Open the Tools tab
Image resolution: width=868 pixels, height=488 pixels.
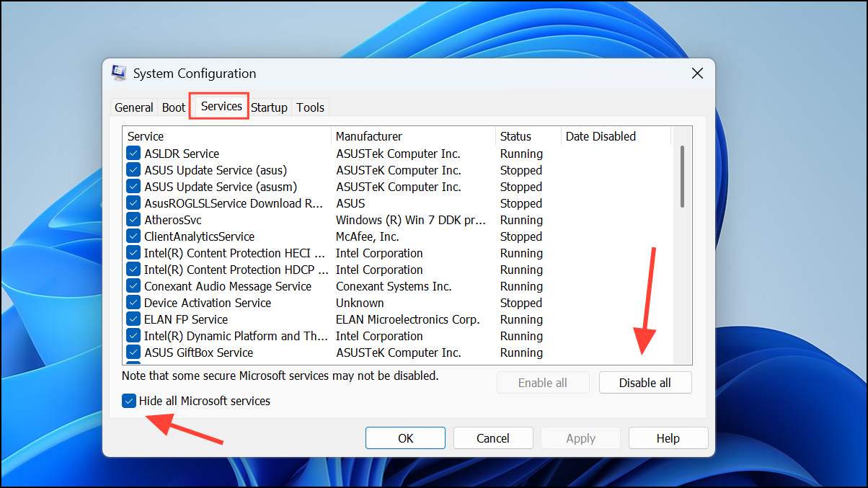pos(310,107)
